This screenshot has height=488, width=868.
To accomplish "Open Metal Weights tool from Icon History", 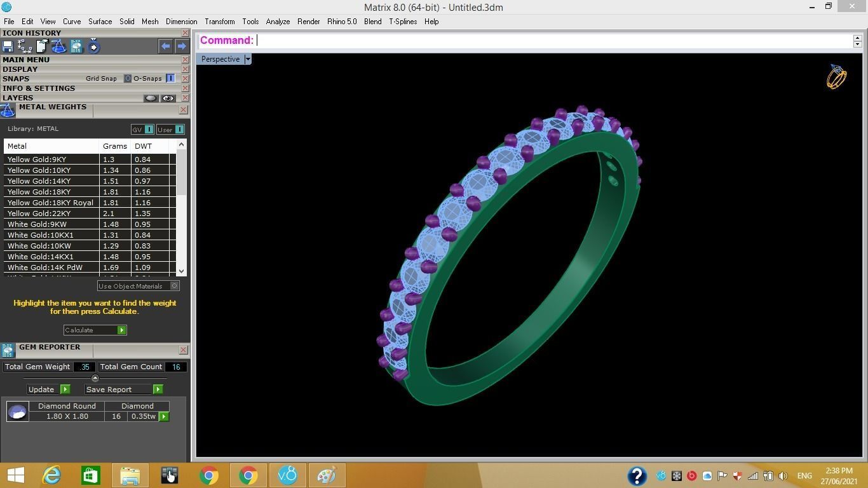I will (x=58, y=46).
